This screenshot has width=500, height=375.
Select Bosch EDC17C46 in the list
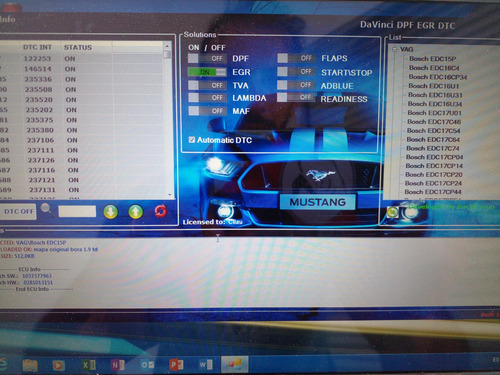434,122
